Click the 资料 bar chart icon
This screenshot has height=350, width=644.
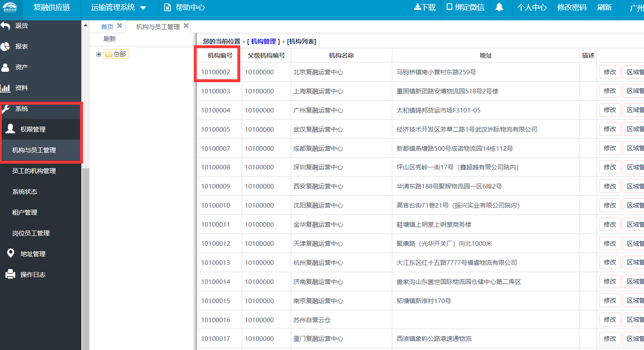[x=5, y=88]
